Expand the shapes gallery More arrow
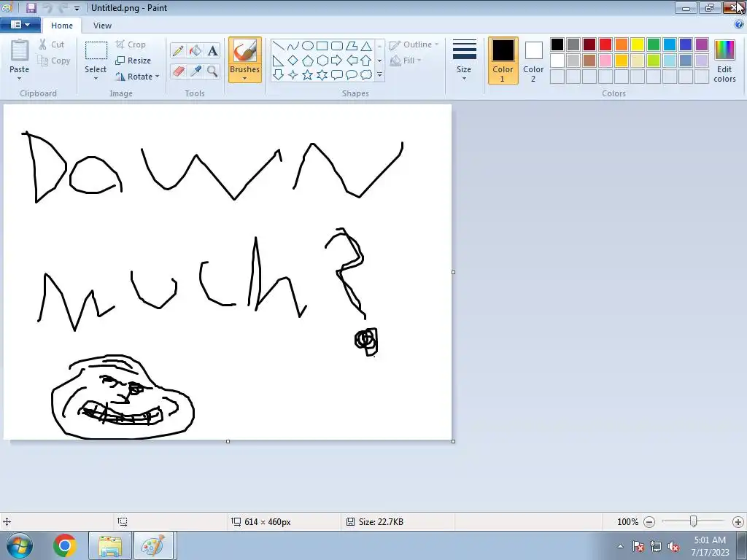This screenshot has height=560, width=747. tap(379, 75)
